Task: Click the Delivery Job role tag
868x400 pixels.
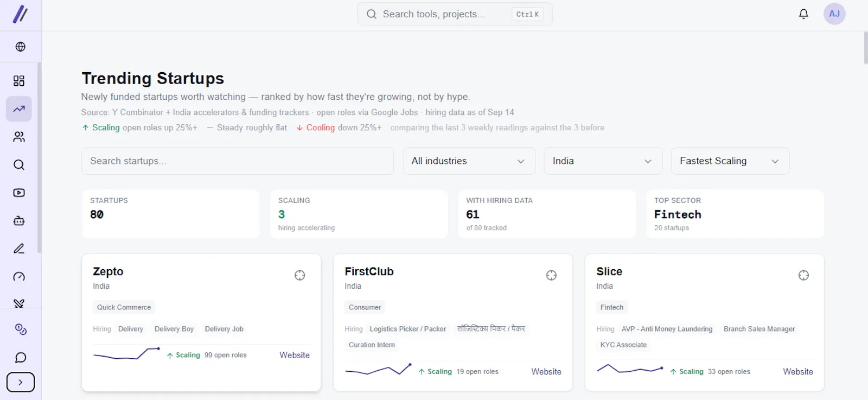Action: 224,329
